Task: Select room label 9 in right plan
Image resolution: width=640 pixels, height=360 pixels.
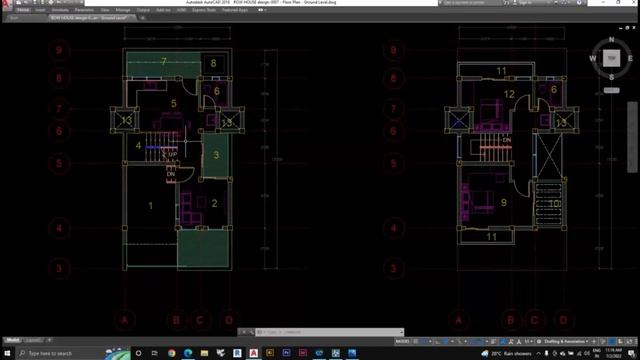Action: click(504, 202)
